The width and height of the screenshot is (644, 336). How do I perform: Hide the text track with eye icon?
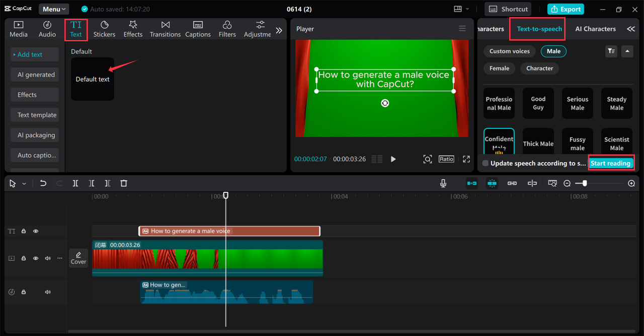coord(36,231)
